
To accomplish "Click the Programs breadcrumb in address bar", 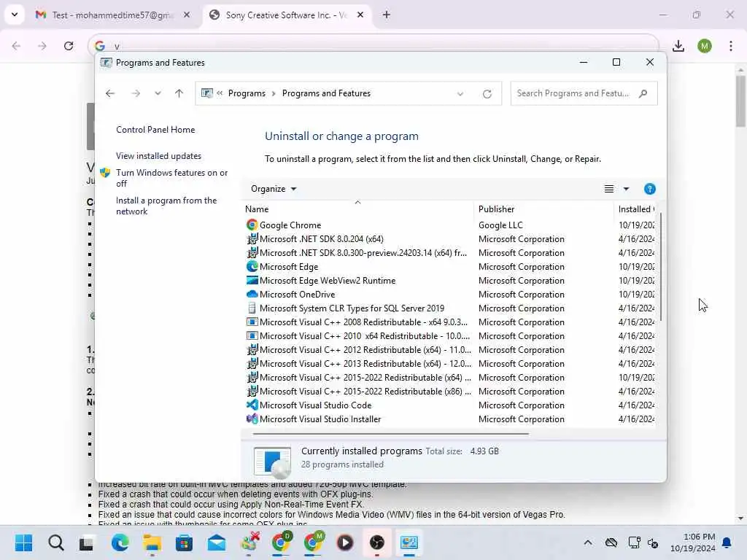I will tap(247, 93).
